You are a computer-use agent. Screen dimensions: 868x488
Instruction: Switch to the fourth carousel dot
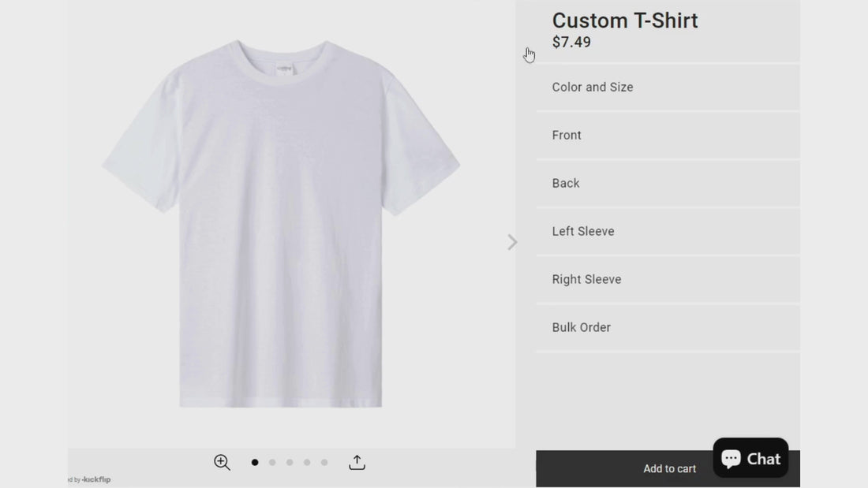coord(307,463)
